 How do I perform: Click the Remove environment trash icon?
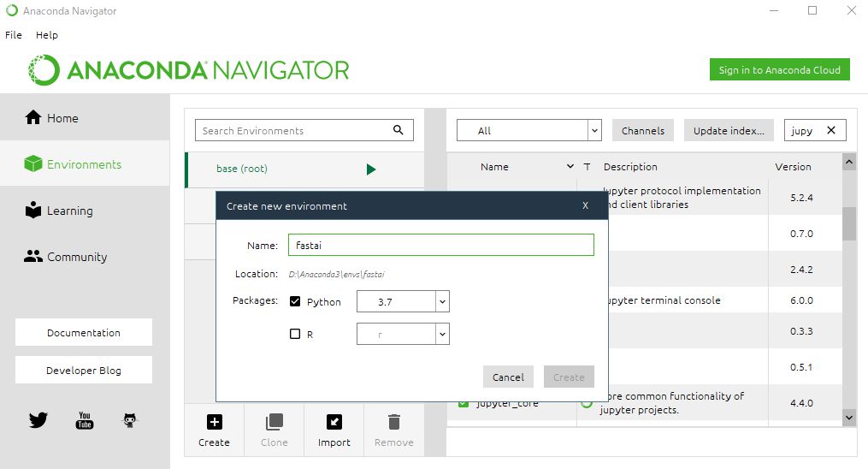point(393,422)
